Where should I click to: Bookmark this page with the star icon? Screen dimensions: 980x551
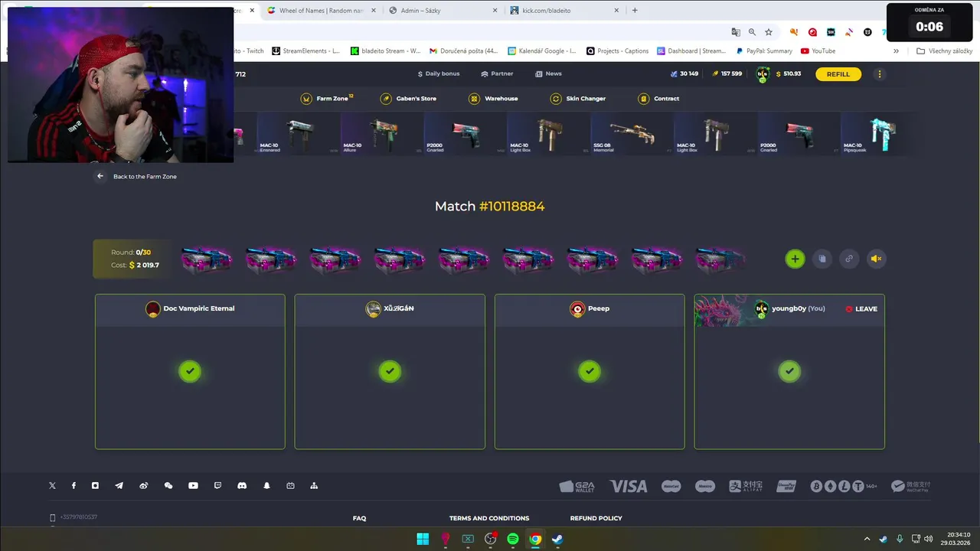769,32
